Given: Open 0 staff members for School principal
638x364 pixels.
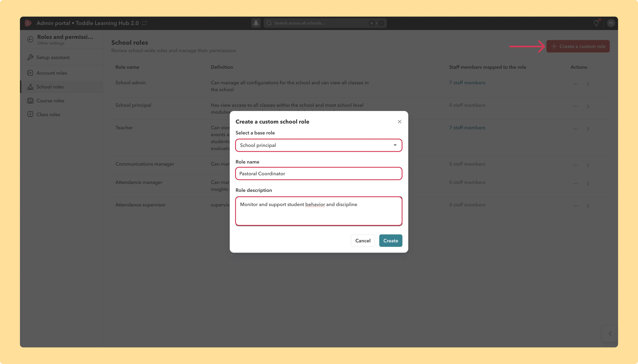Looking at the screenshot, I should pos(467,105).
